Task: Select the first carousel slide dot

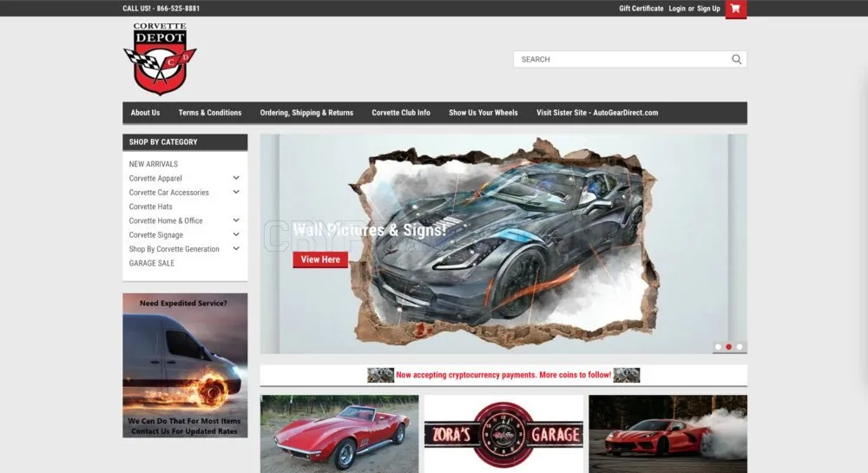Action: (718, 347)
